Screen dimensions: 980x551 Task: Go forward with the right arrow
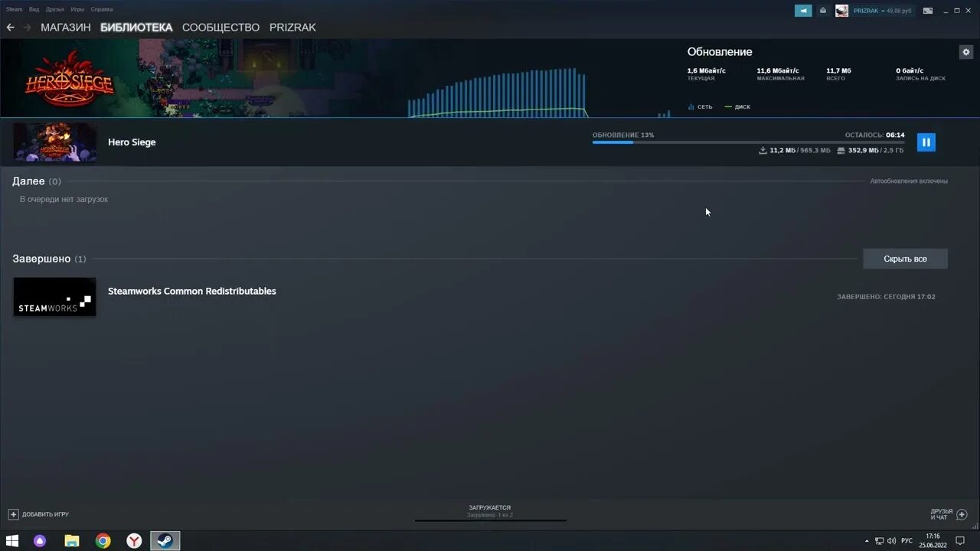[x=27, y=28]
